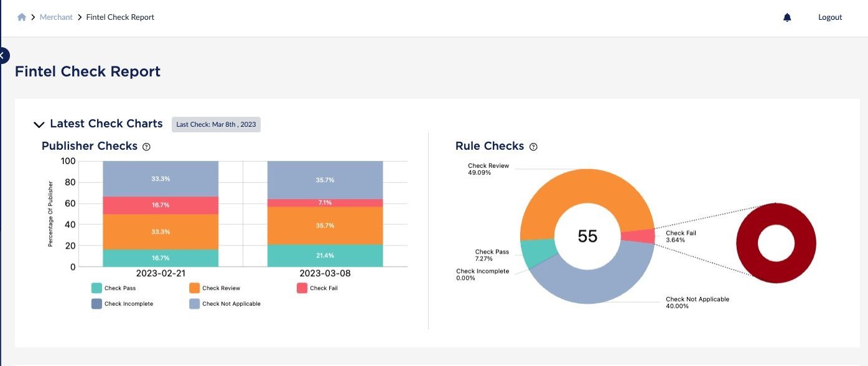Click the Check Fail 3.64% label
Image resolution: width=868 pixels, height=366 pixels.
[681, 236]
